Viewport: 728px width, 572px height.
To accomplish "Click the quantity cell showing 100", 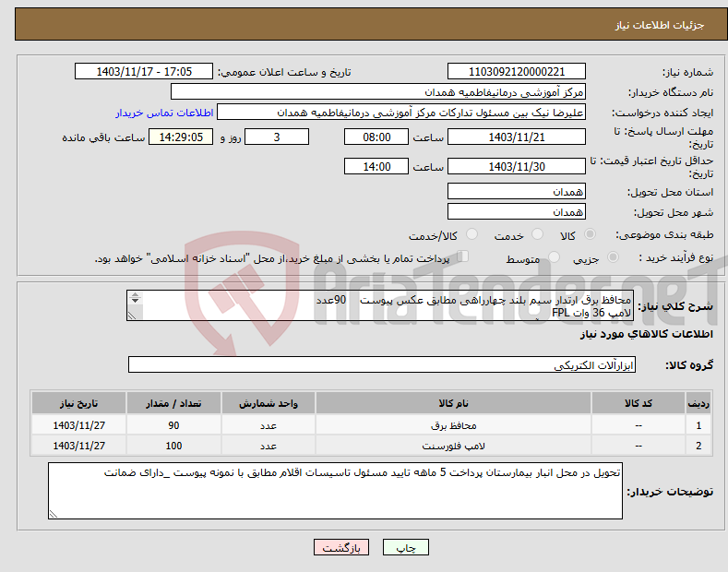I will pos(173,446).
